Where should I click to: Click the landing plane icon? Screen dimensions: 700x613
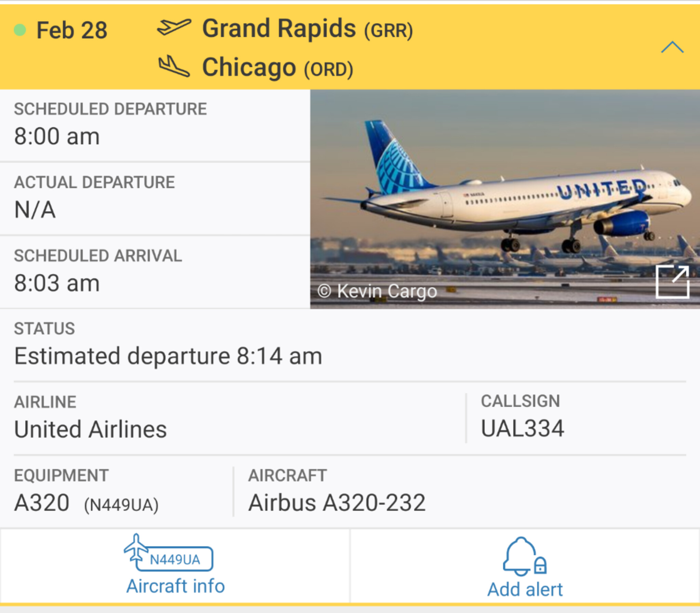coord(174,66)
